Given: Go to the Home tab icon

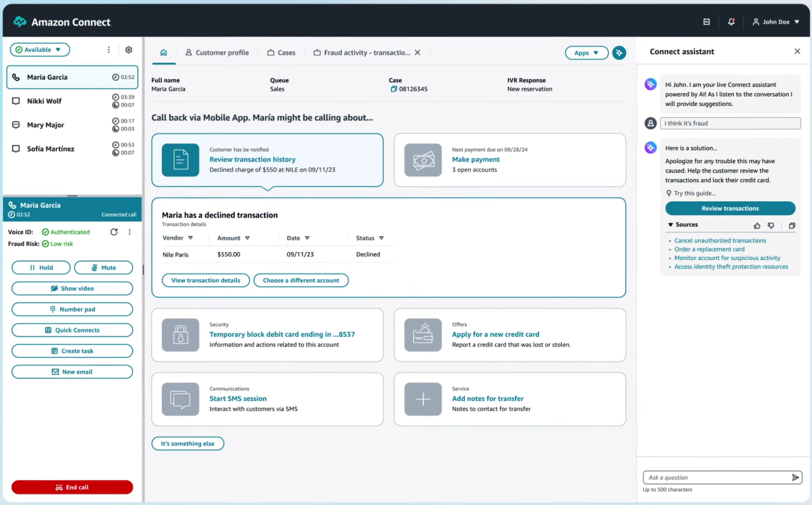Looking at the screenshot, I should point(164,52).
